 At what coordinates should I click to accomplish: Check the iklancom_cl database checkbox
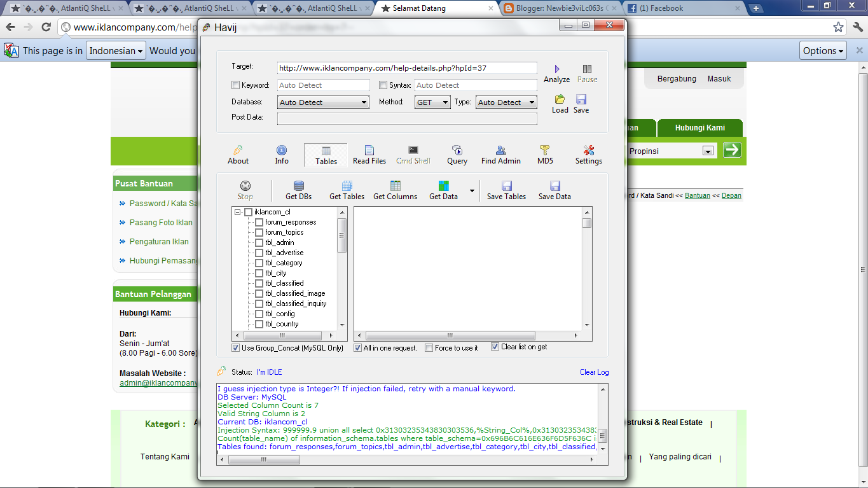[248, 212]
